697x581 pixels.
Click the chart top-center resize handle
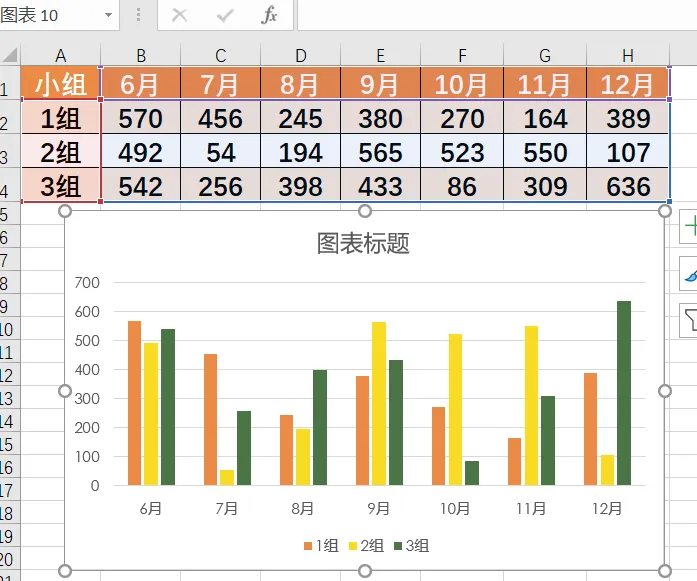click(365, 211)
